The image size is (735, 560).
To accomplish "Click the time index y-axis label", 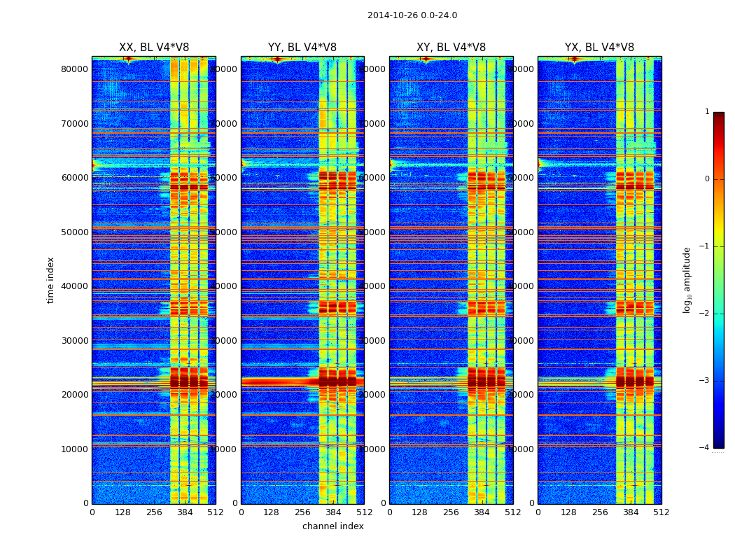I will tap(50, 280).
